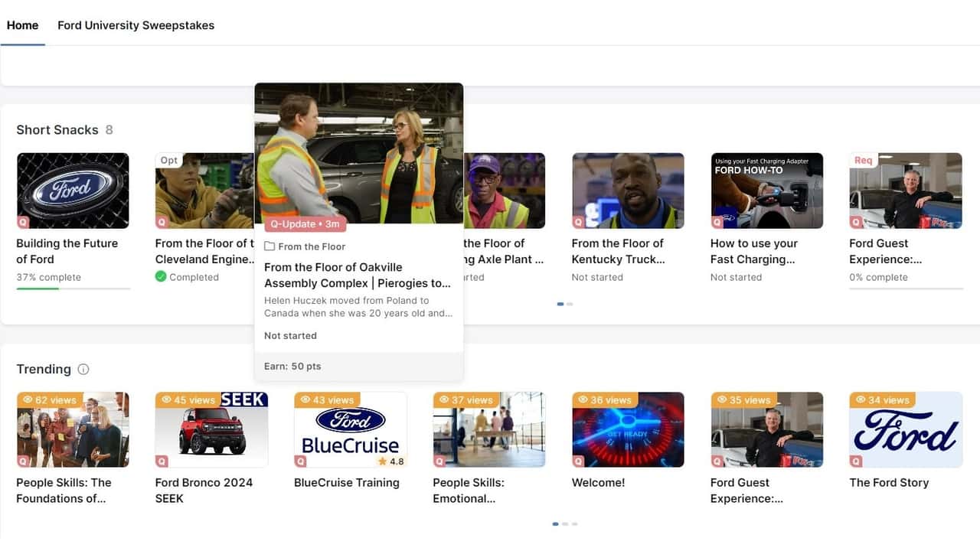
Task: Click green Completed checkmark on Cleveland Engine
Action: (161, 277)
